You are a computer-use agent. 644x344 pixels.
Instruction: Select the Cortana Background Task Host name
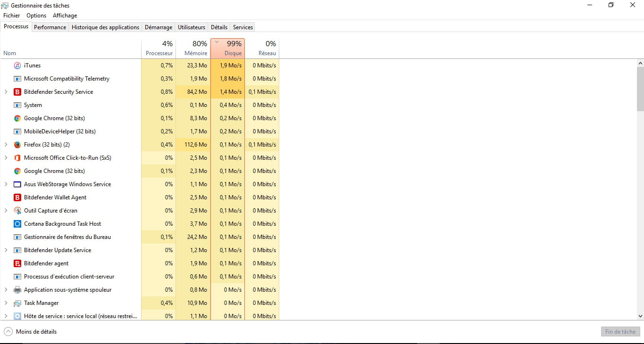point(62,224)
